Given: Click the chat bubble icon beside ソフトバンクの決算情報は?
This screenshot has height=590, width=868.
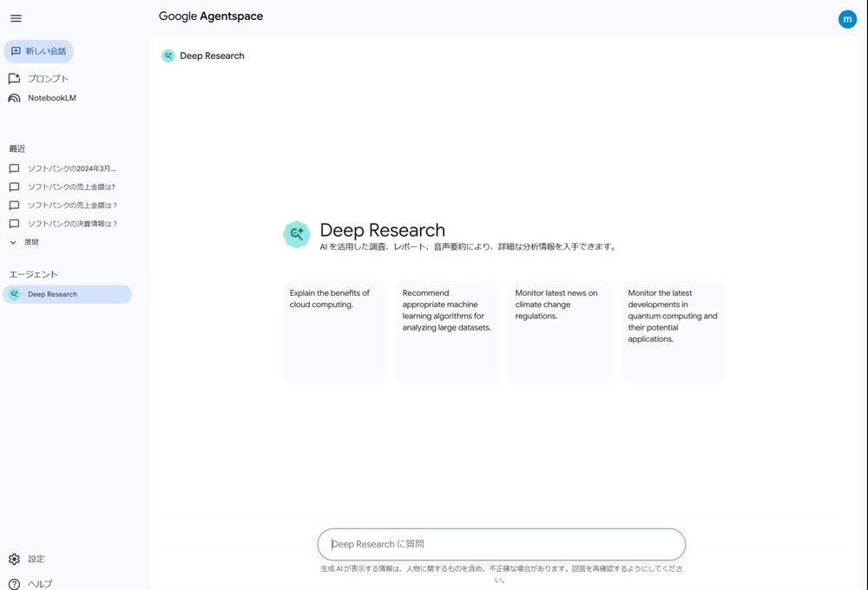Looking at the screenshot, I should click(x=14, y=223).
